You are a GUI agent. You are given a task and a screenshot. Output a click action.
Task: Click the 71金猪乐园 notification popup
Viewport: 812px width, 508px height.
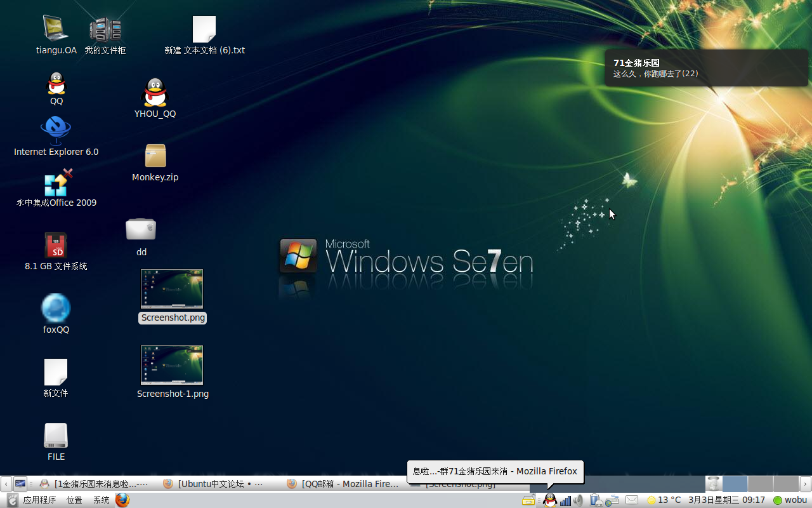click(706, 68)
